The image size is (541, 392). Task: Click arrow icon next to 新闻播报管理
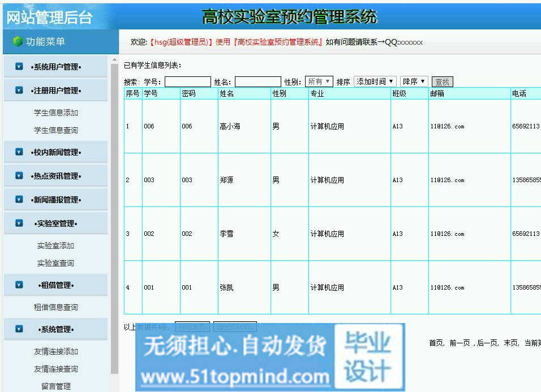pos(19,200)
